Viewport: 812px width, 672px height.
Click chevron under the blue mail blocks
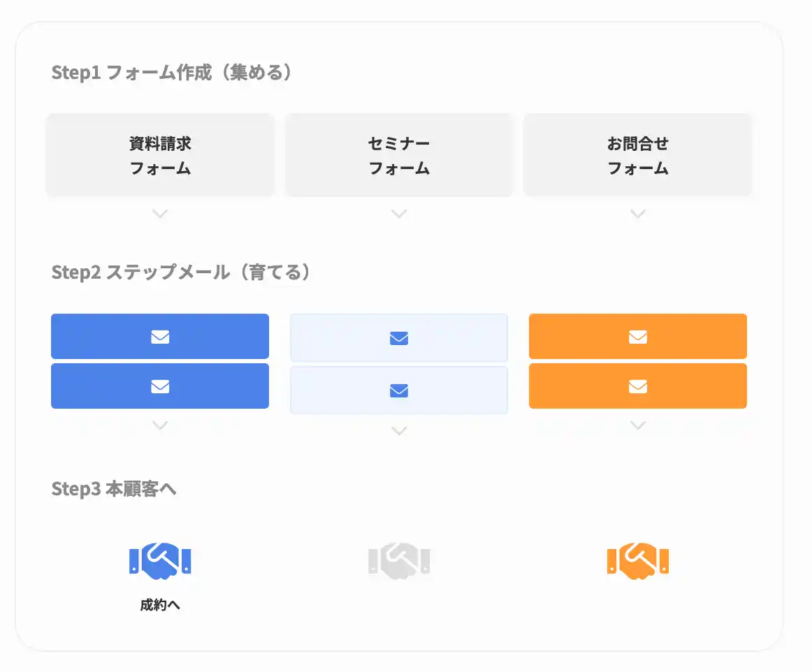coord(160,425)
